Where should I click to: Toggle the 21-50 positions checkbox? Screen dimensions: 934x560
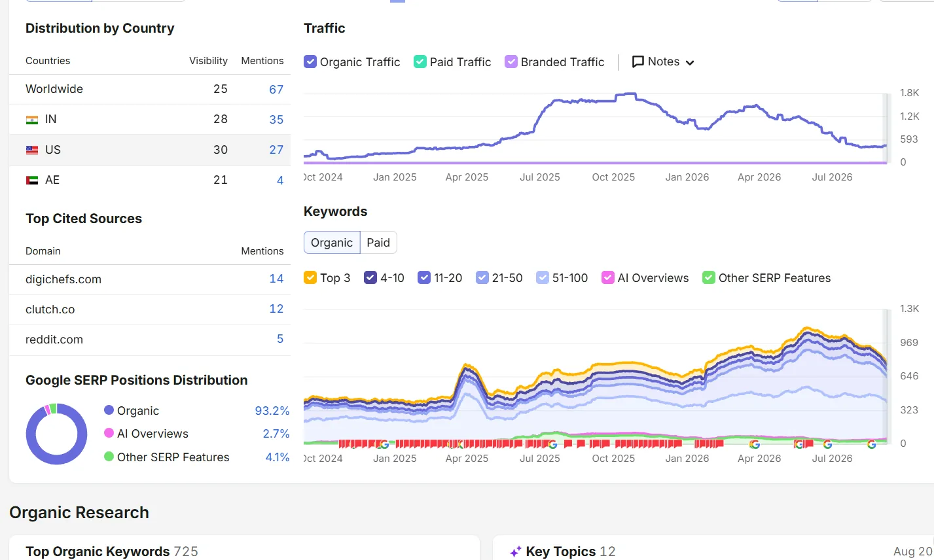tap(482, 277)
